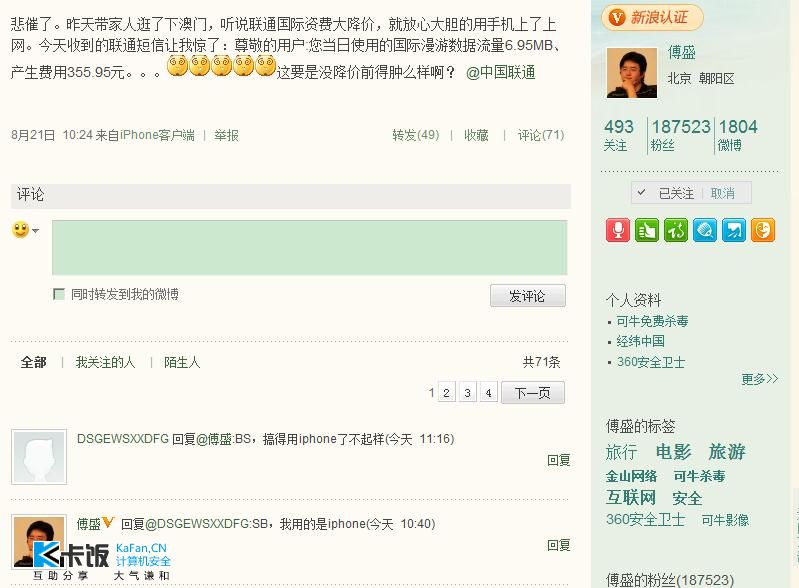Open 傅盛 profile name in sidebar
Image resolution: width=799 pixels, height=588 pixels.
click(x=682, y=52)
